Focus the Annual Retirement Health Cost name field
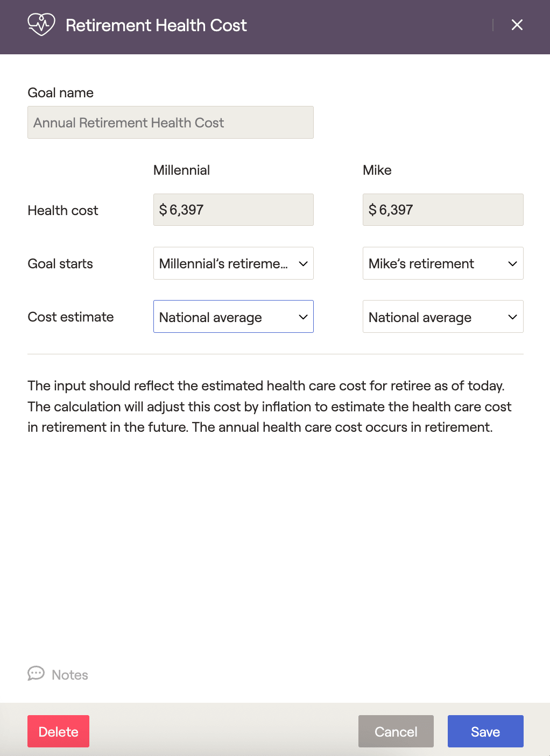Viewport: 550px width, 756px height. pyautogui.click(x=171, y=123)
